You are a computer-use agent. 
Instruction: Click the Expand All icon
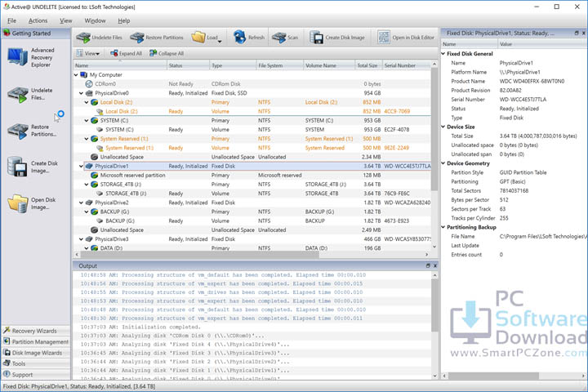(x=114, y=53)
